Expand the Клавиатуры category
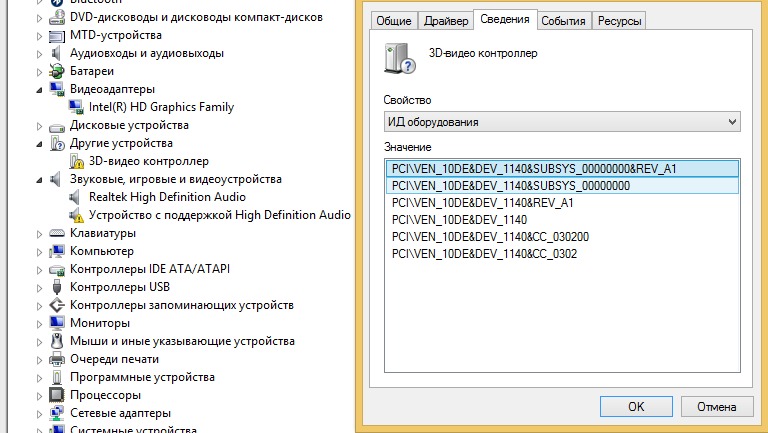Screen dimensions: 768x433 coord(39,234)
